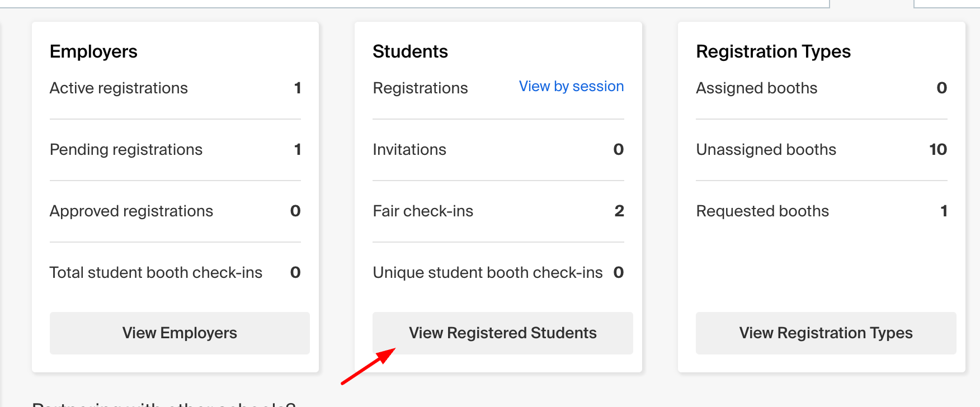Select the Approved registrations row
The width and height of the screenshot is (980, 407).
(175, 211)
